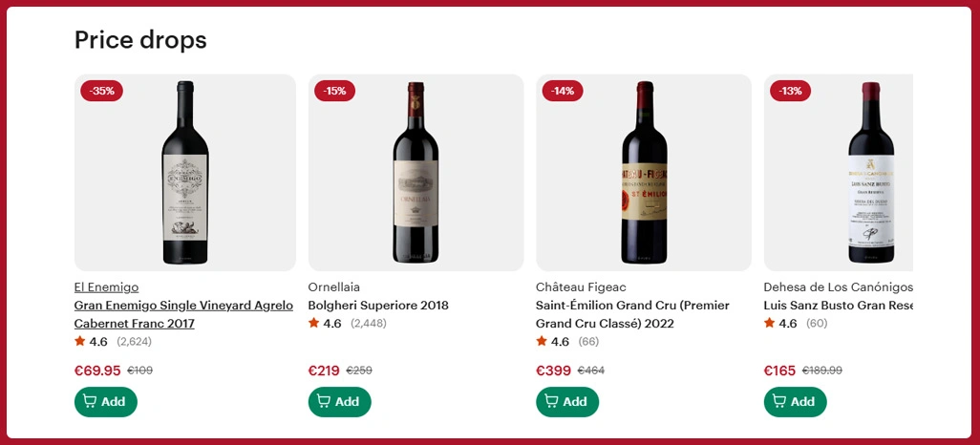Click the -35% discount badge

(101, 92)
